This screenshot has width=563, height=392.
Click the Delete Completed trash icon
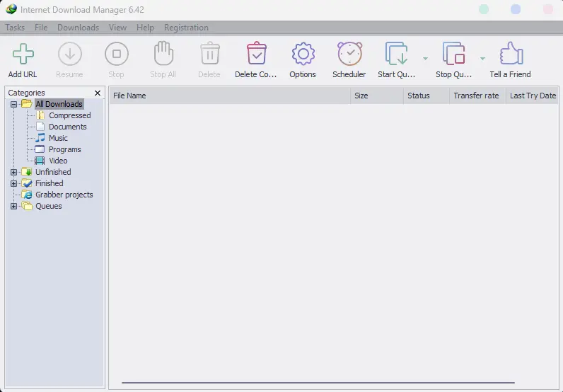coord(256,54)
